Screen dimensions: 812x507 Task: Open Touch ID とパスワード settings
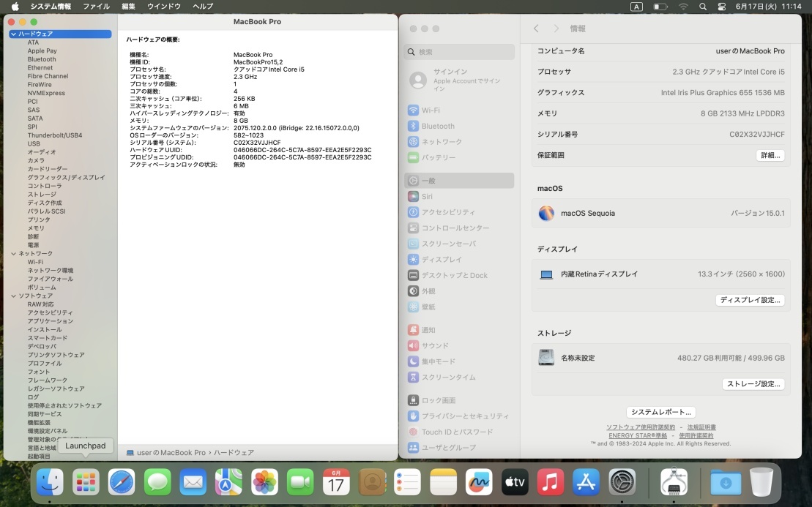coord(457,432)
